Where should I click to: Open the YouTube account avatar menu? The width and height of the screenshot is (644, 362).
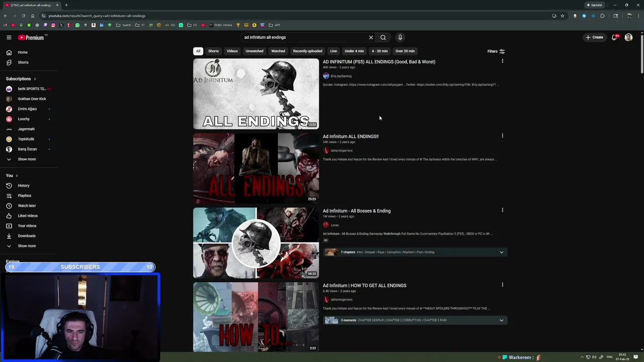click(x=628, y=37)
